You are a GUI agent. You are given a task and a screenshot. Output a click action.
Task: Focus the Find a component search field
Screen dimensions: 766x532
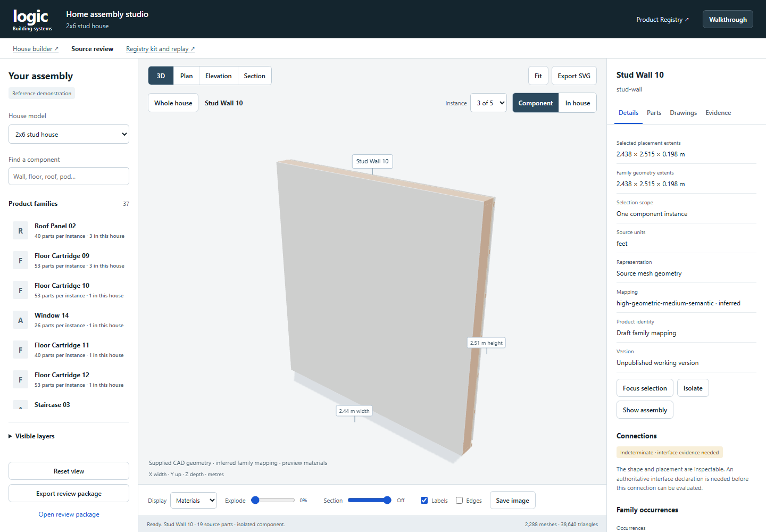(69, 176)
